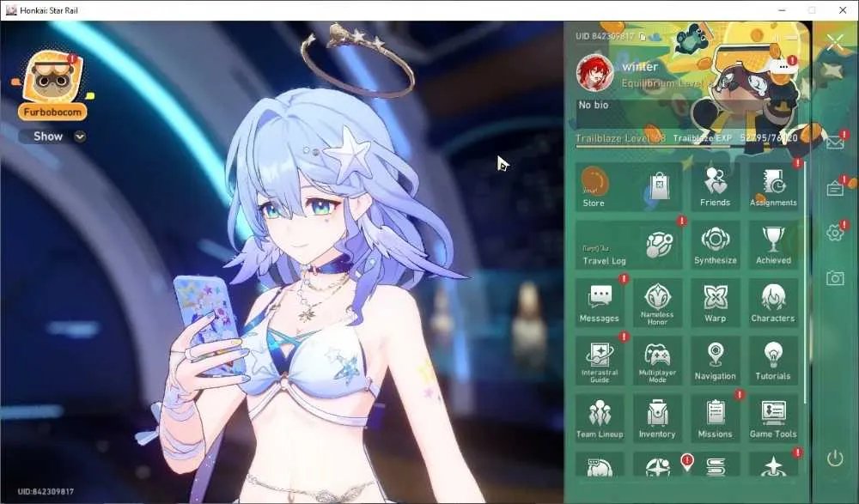Copy the UID with the copy icon
The height and width of the screenshot is (504, 859).
[642, 37]
